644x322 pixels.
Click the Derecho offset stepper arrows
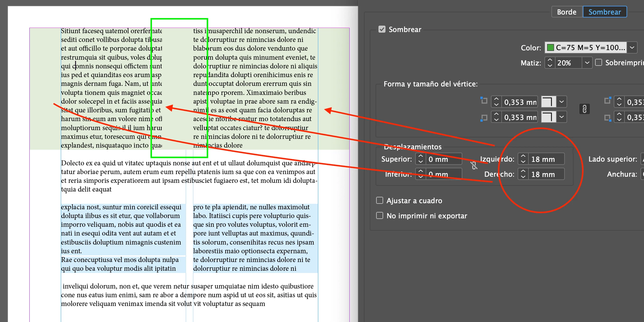pos(523,174)
